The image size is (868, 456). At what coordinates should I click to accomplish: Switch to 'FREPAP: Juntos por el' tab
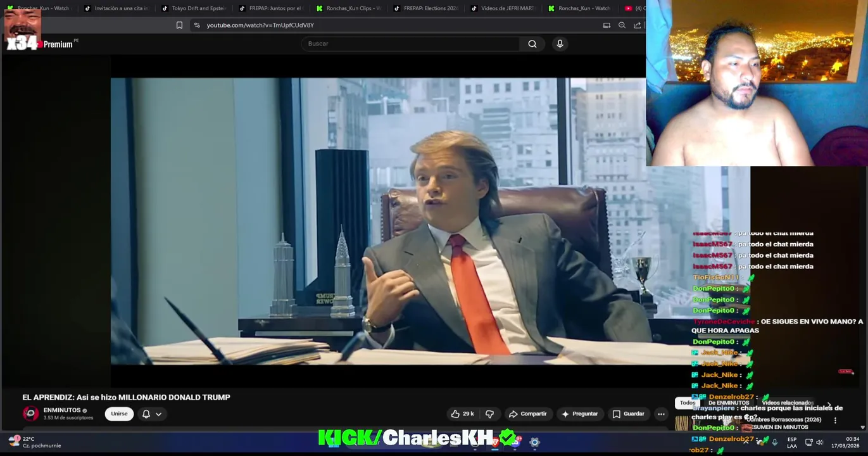click(x=271, y=8)
